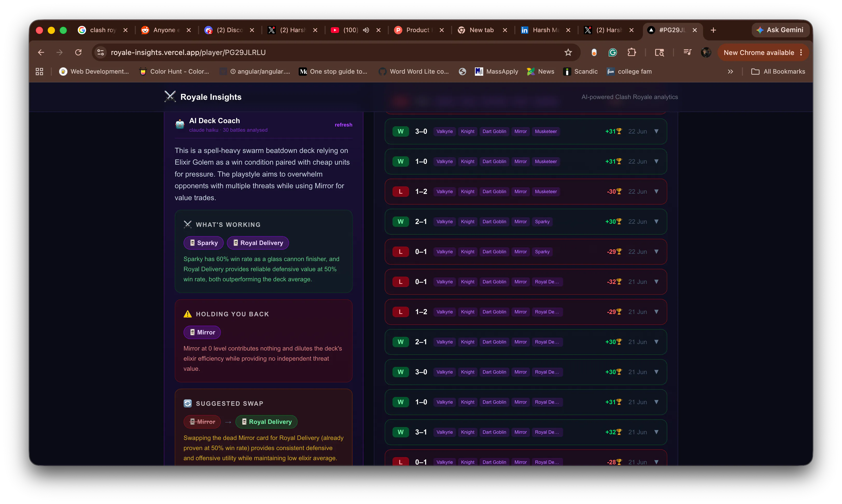Open the apps grid in bookmarks bar
This screenshot has height=504, width=842.
coord(39,71)
